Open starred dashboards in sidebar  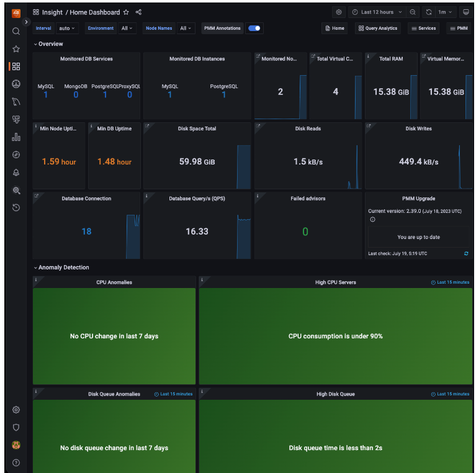(x=16, y=49)
